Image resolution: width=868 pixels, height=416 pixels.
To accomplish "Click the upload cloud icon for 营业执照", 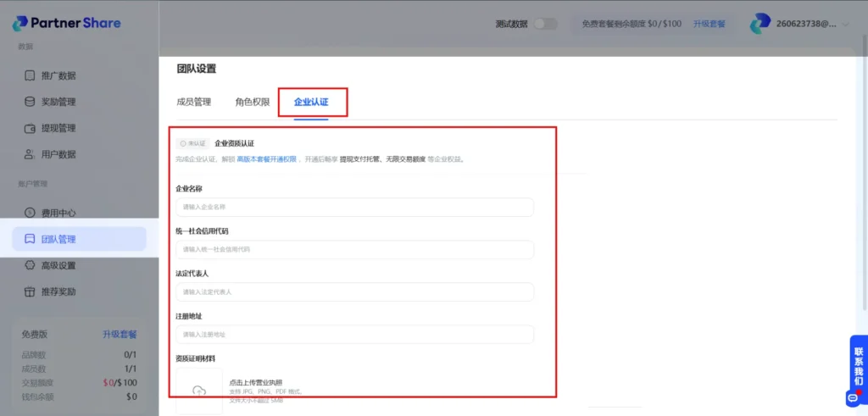I will pyautogui.click(x=199, y=391).
